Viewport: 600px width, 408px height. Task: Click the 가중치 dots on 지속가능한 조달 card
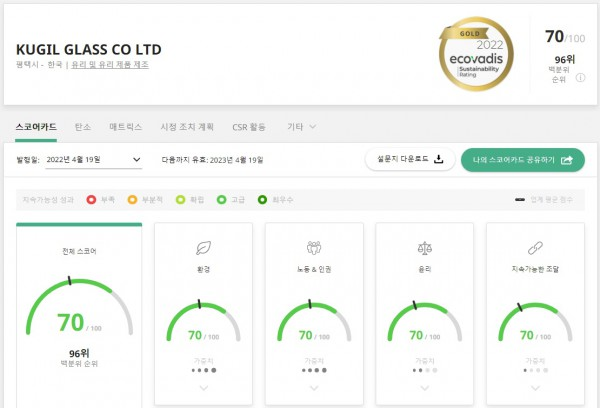click(x=535, y=370)
